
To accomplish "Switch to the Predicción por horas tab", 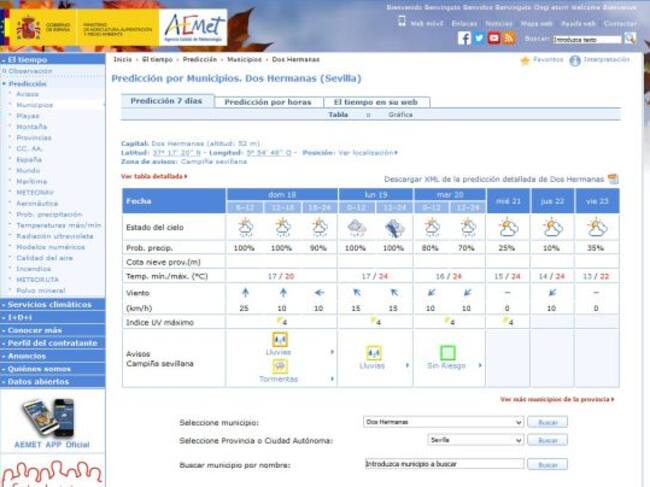I will pos(267,102).
